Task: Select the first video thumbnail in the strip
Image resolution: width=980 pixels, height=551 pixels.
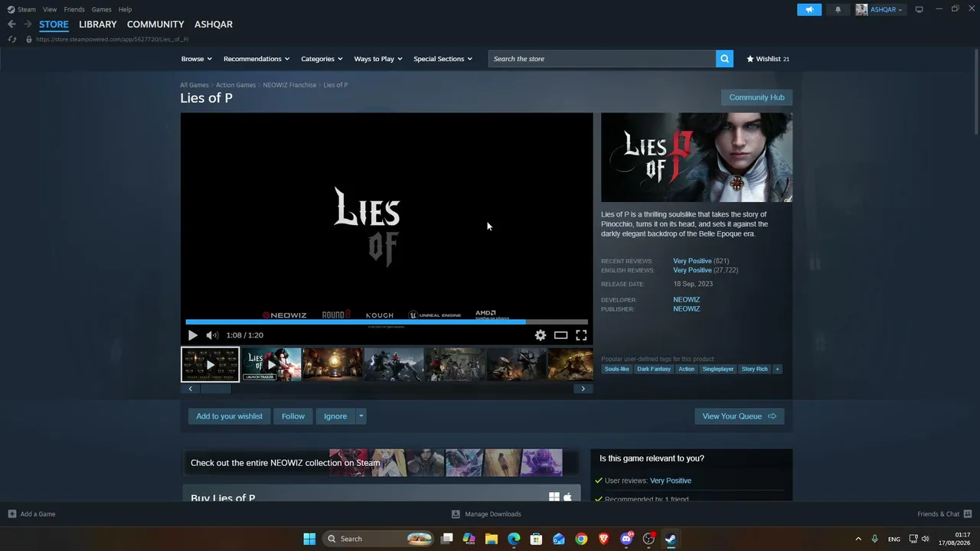Action: (211, 364)
